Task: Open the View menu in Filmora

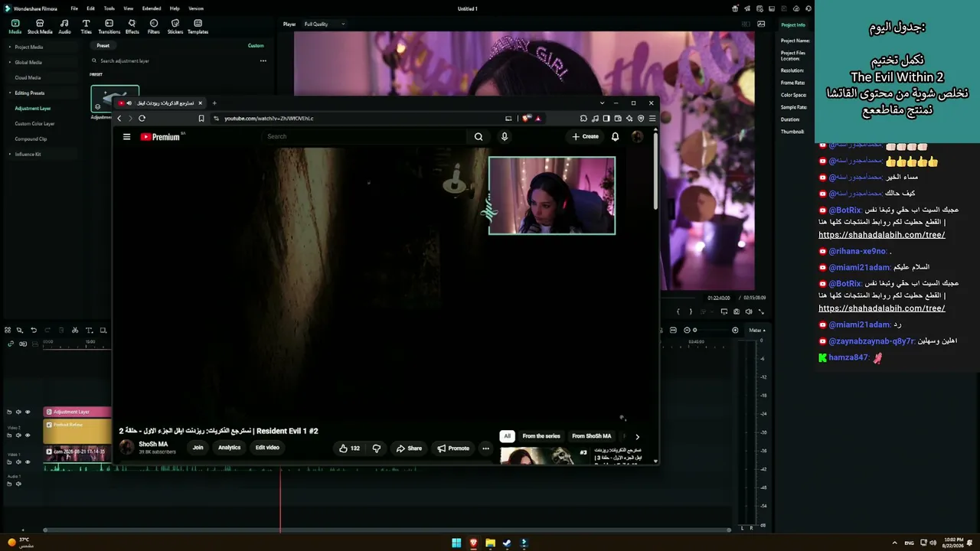Action: [x=129, y=8]
